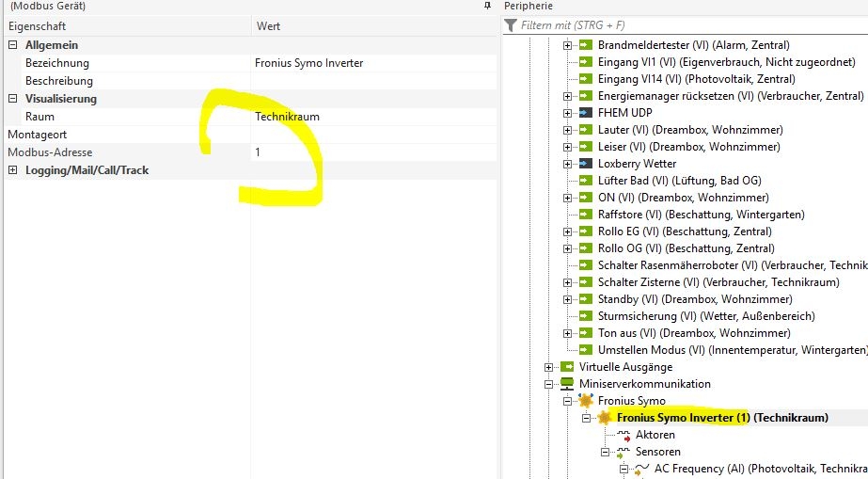Expand the Virtuelle Ausgänge node
Image resolution: width=868 pixels, height=479 pixels.
pyautogui.click(x=548, y=367)
